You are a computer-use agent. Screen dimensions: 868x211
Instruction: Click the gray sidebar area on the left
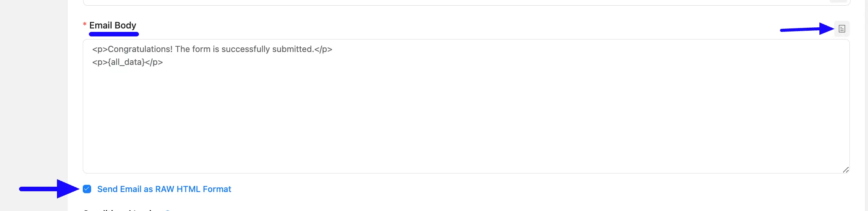point(34,106)
